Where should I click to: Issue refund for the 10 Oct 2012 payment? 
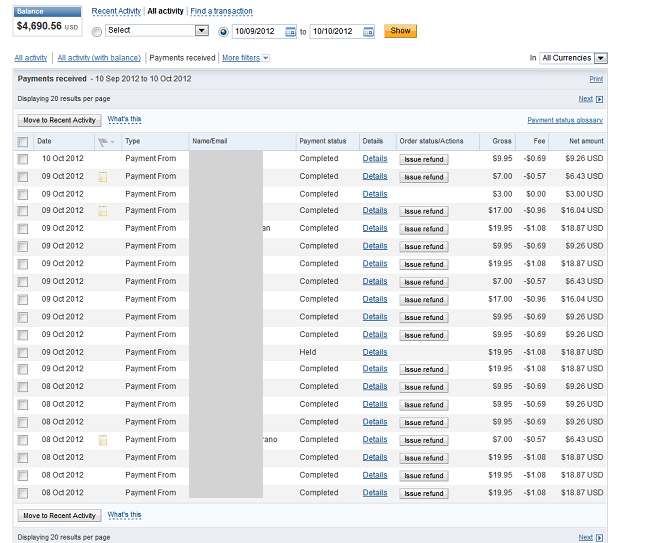click(x=424, y=159)
